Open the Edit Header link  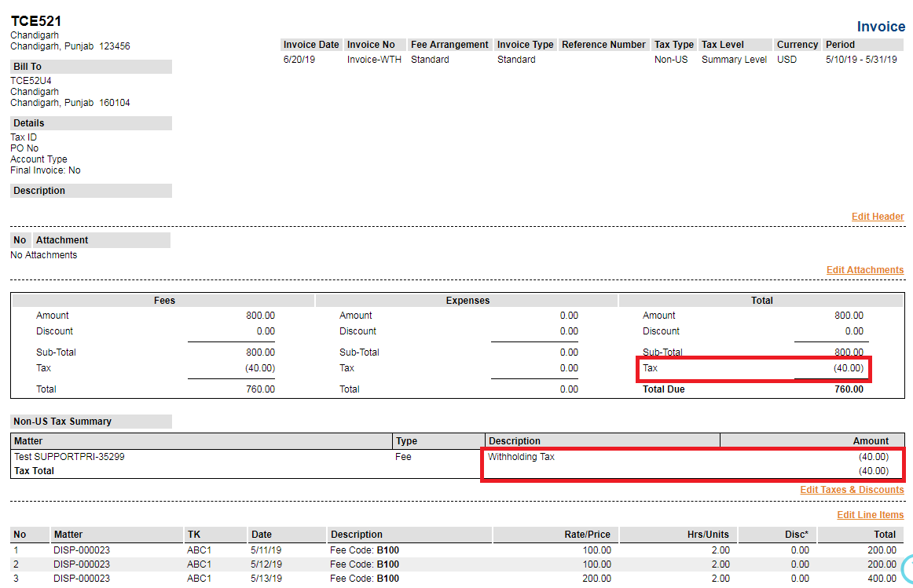tap(878, 216)
